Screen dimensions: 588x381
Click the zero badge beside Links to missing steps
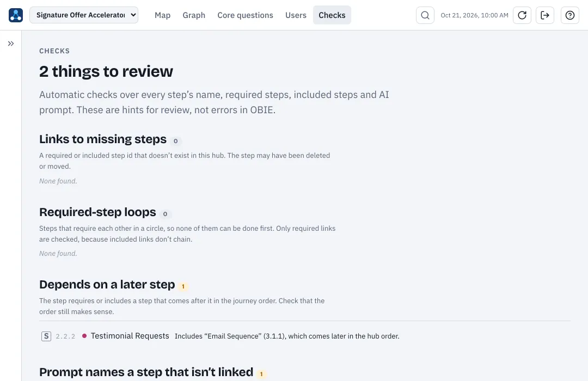click(x=175, y=142)
